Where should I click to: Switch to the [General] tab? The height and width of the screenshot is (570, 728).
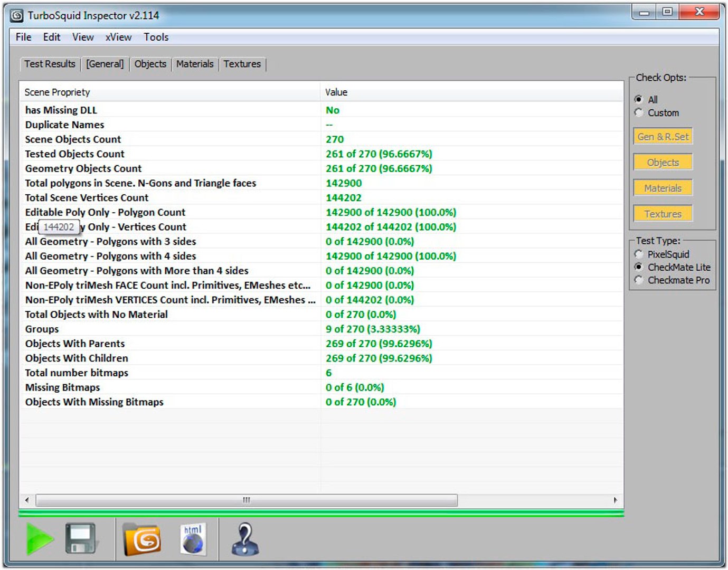[x=105, y=64]
